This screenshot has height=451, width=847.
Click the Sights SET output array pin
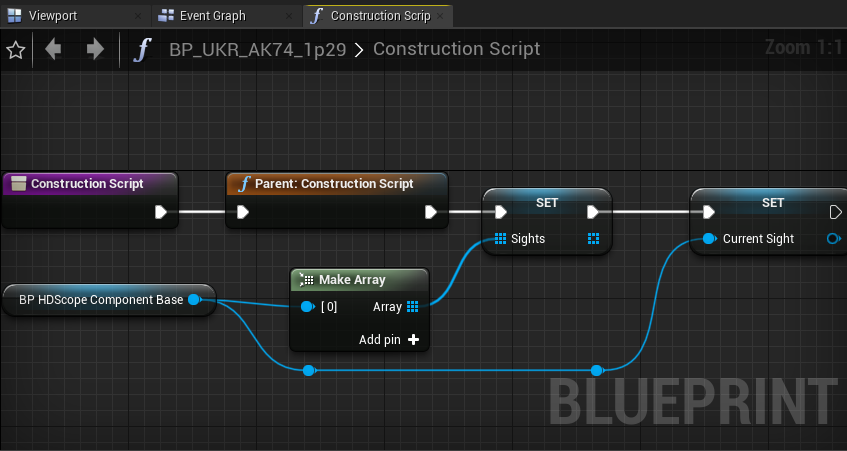pos(593,239)
